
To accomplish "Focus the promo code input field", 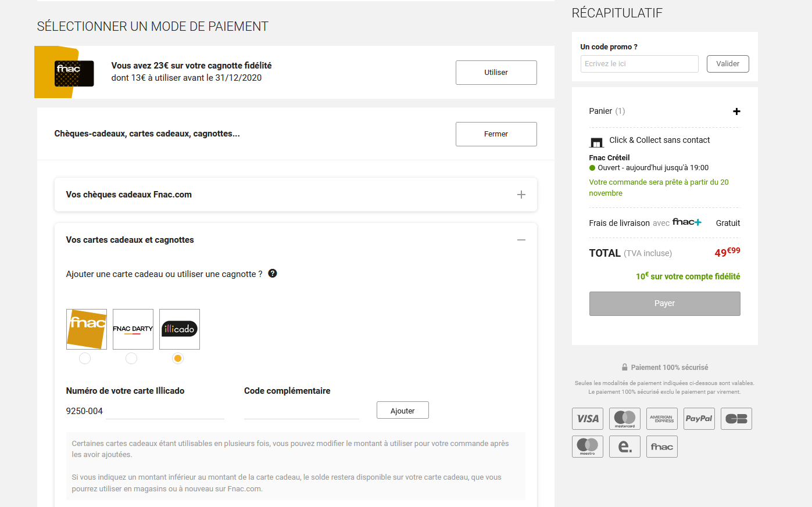I will [x=639, y=64].
